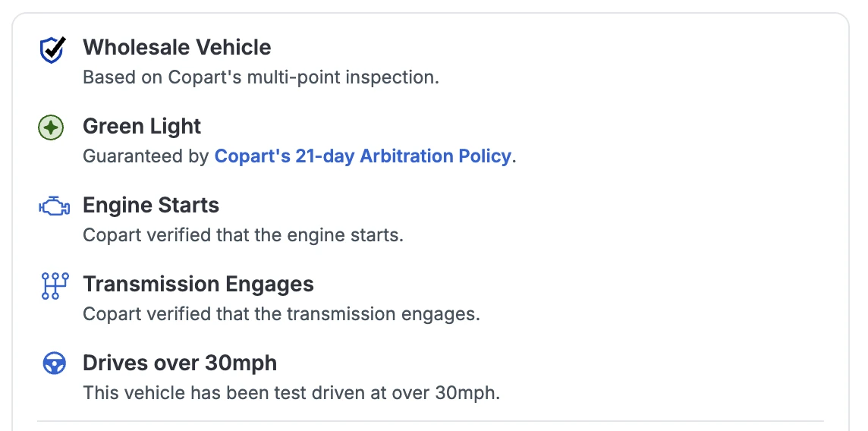Click the test driven description sentence
Screen dimensions: 868x431
(291, 393)
